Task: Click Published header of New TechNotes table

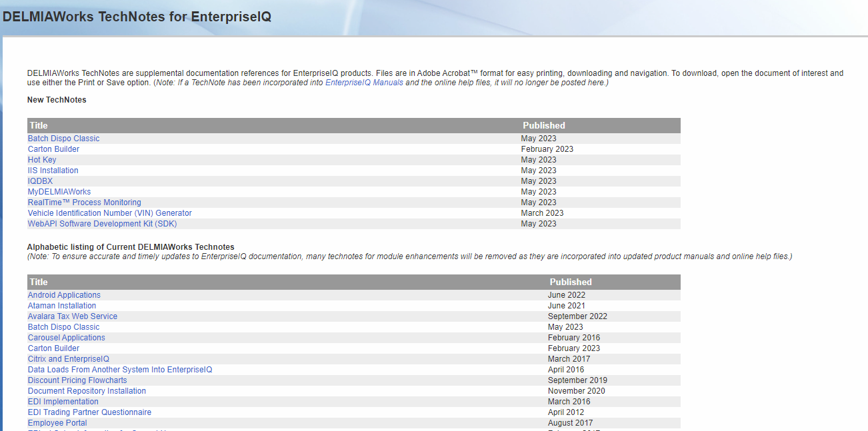Action: coord(544,125)
